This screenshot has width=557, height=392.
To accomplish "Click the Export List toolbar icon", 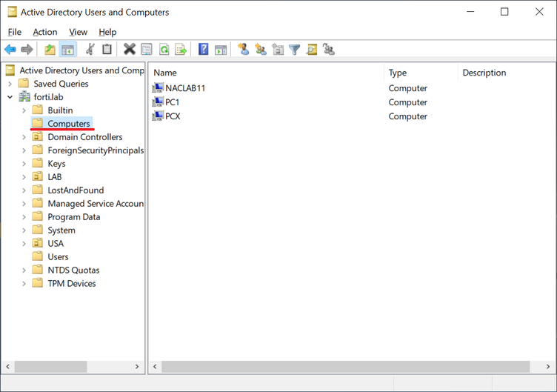I will [181, 50].
